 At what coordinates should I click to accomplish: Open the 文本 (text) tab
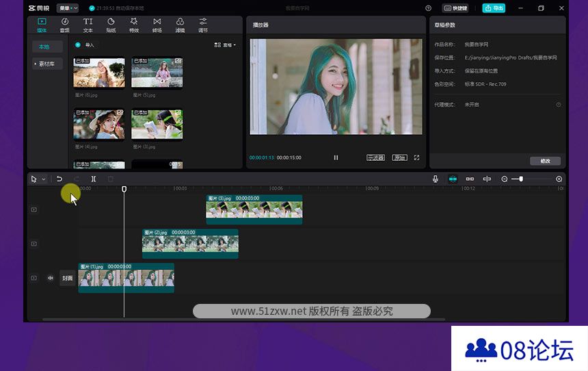click(x=88, y=25)
